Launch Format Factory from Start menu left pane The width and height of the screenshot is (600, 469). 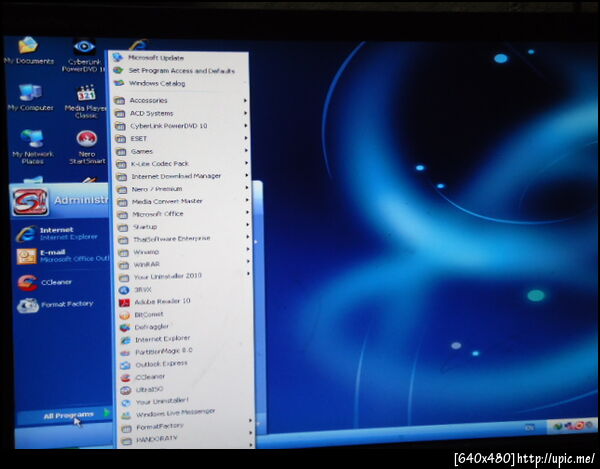(55, 305)
